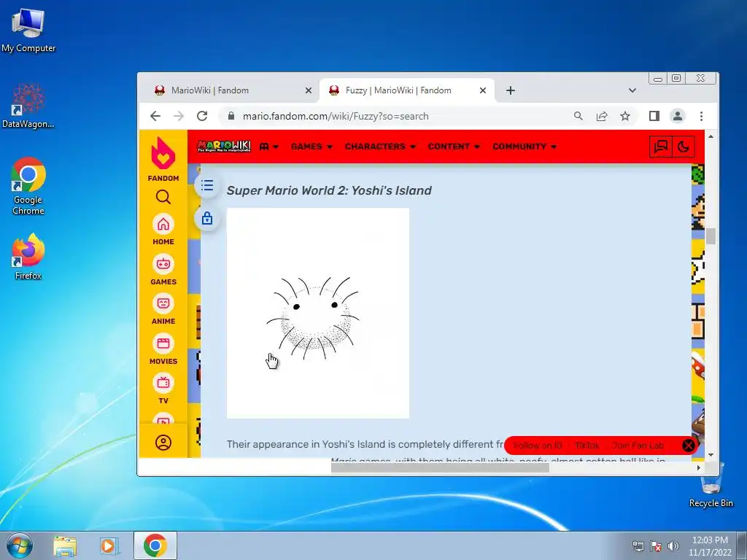Screen dimensions: 747x560
Task: Select the Recycle Bin icon
Action: point(711,485)
